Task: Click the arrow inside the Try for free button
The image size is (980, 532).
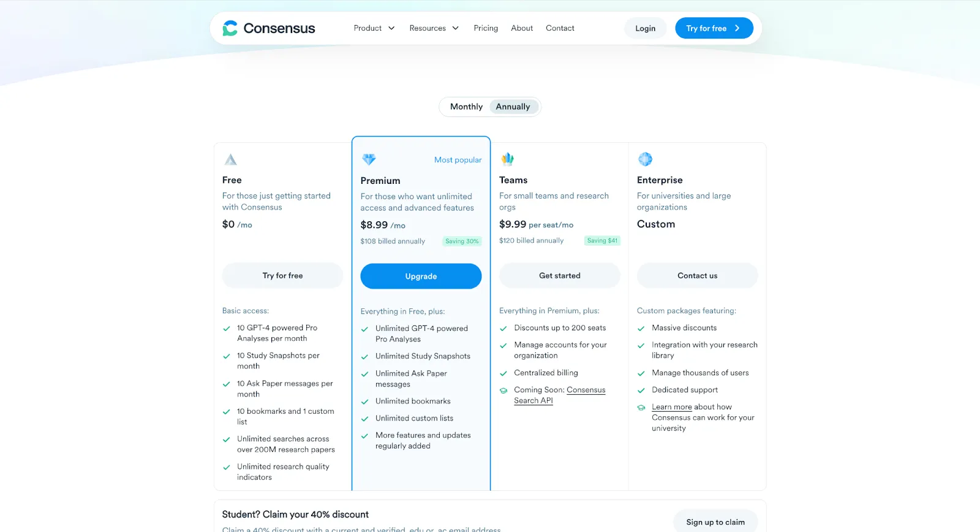Action: (738, 28)
